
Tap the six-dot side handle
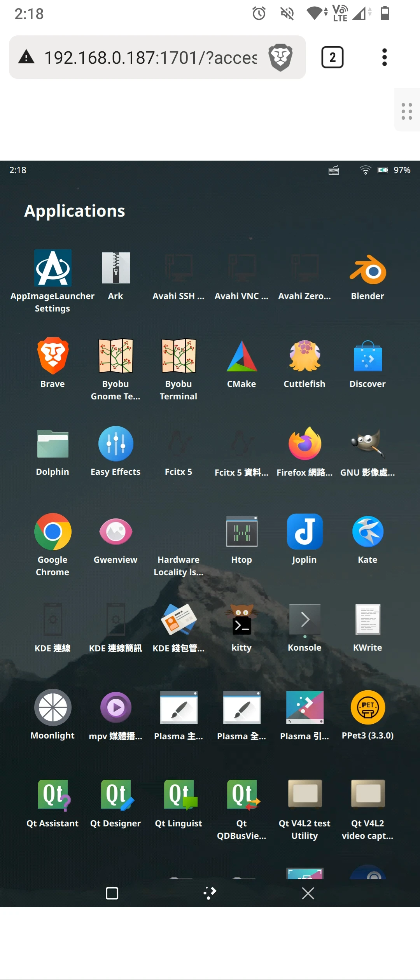(x=407, y=111)
